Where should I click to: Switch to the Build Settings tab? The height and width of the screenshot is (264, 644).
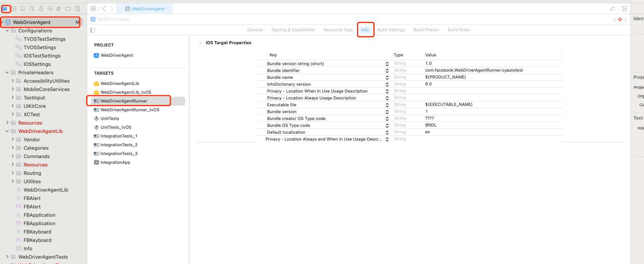click(391, 30)
